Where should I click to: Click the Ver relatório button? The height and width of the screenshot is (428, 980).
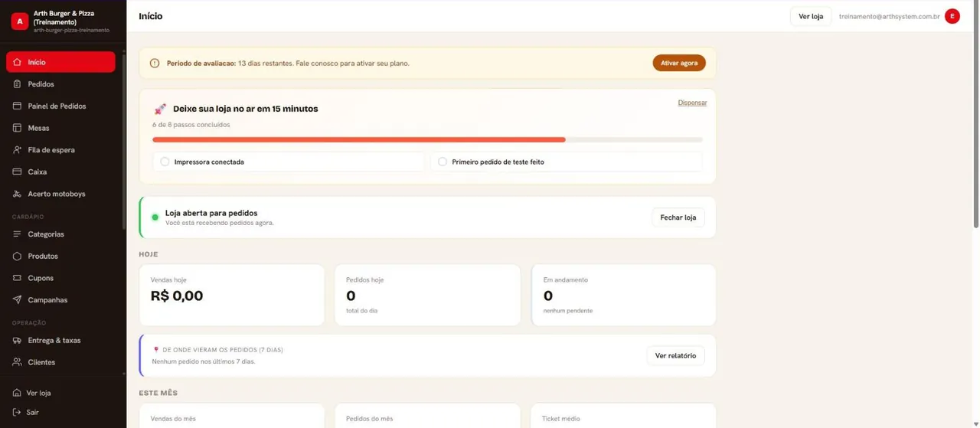[676, 355]
